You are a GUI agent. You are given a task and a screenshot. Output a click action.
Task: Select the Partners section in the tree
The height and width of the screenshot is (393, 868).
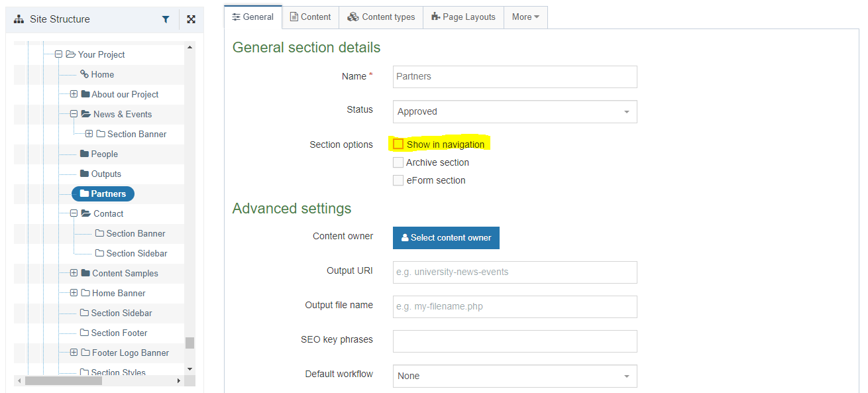(x=103, y=194)
